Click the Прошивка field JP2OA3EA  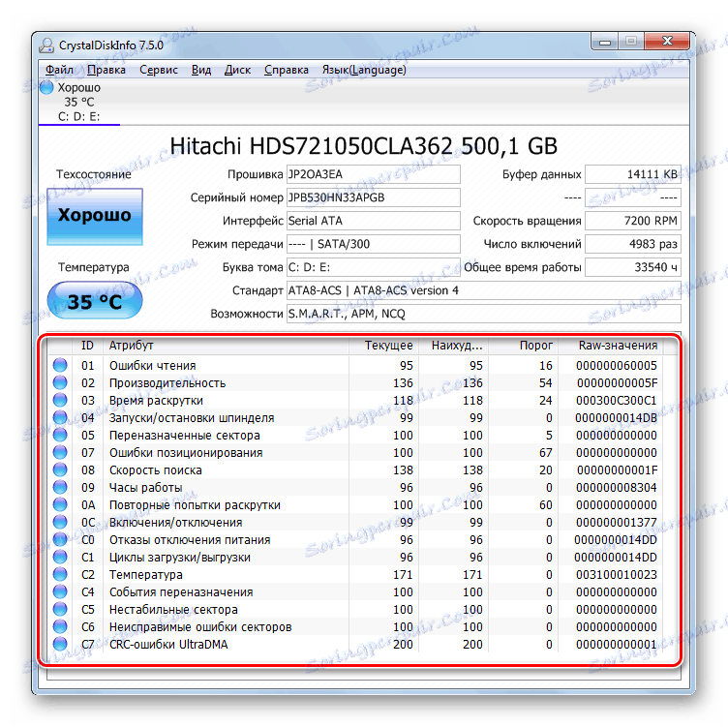tap(374, 174)
